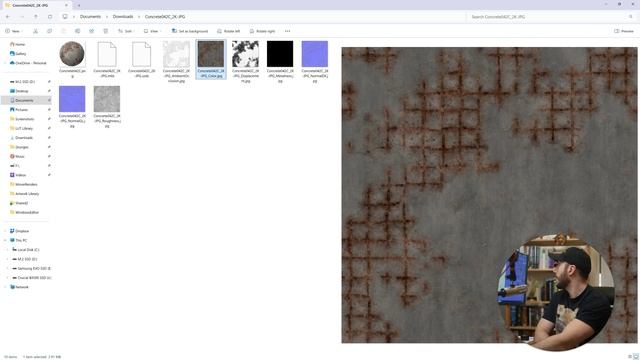Select the black Metalness.jpg file
The height and width of the screenshot is (360, 640).
[280, 62]
